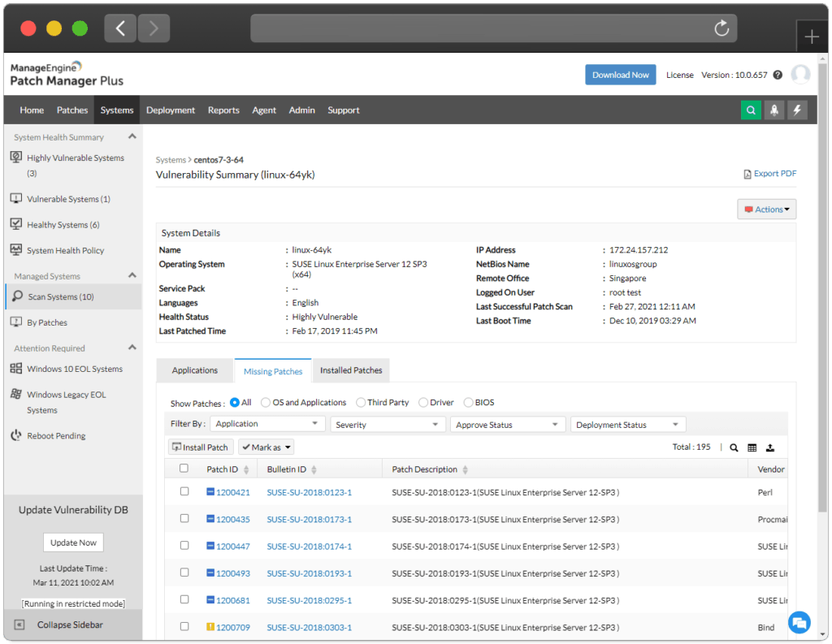Screen dimensions: 832x644
Task: Search the patch table with magnifier icon
Action: click(x=734, y=447)
